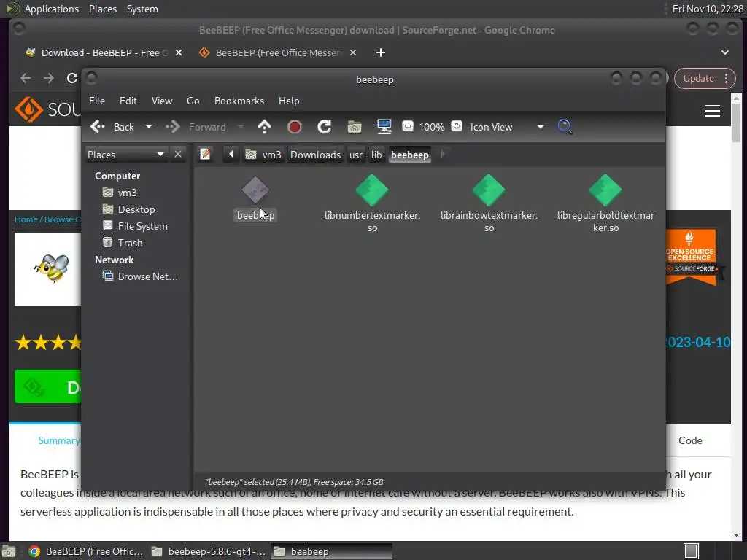Close the Places sidebar
This screenshot has height=560, width=747.
tap(178, 155)
